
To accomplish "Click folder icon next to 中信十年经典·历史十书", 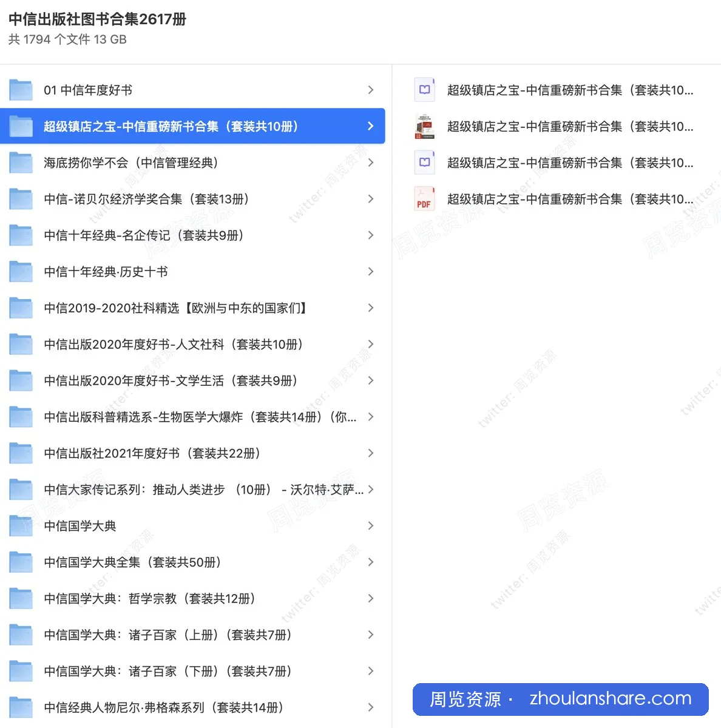I will coord(21,272).
